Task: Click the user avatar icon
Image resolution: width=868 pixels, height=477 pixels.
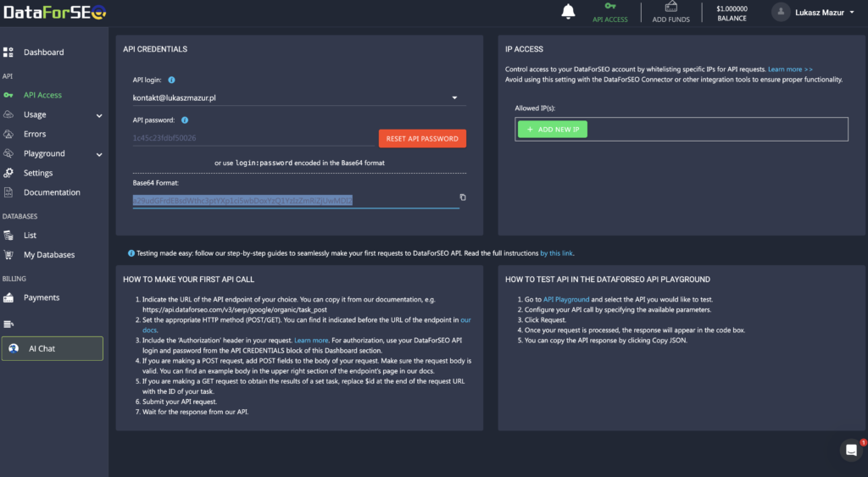Action: [781, 12]
